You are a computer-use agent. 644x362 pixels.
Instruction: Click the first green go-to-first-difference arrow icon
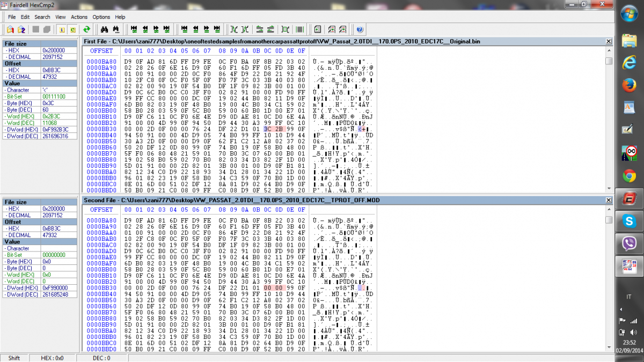(x=134, y=29)
